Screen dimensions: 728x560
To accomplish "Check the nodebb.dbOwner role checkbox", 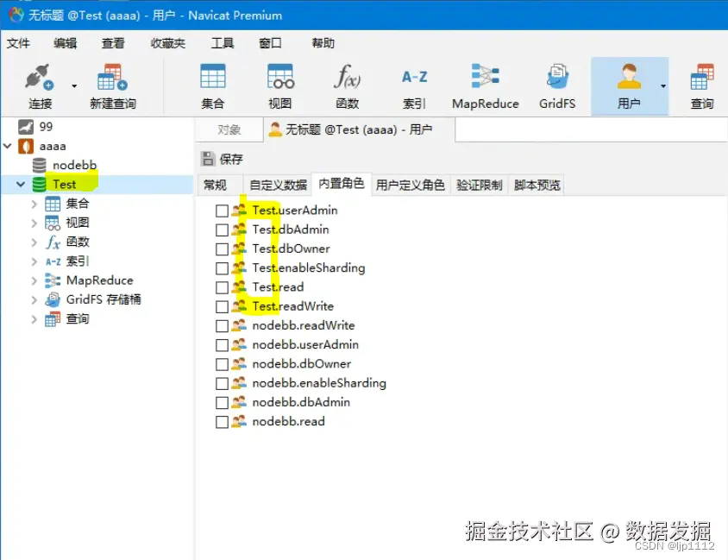I will tap(222, 364).
